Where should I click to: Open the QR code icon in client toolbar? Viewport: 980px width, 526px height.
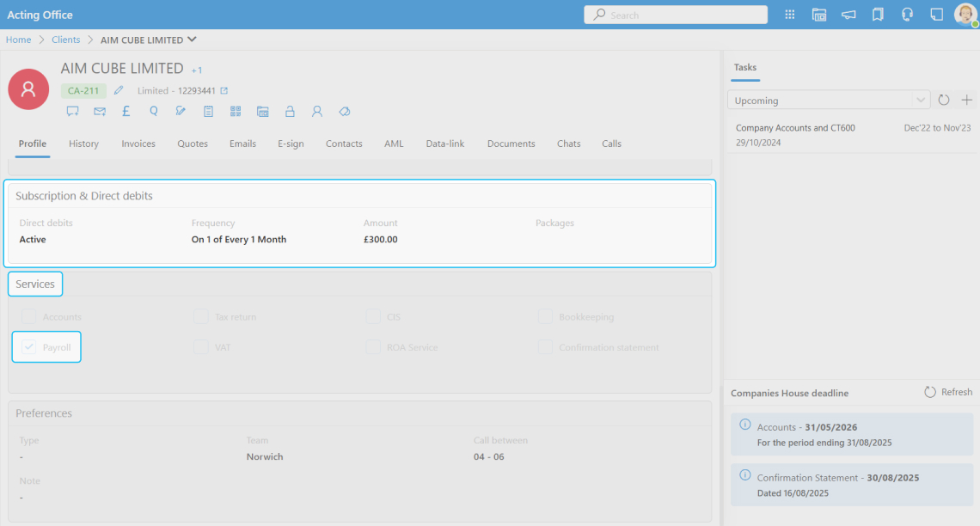[236, 111]
